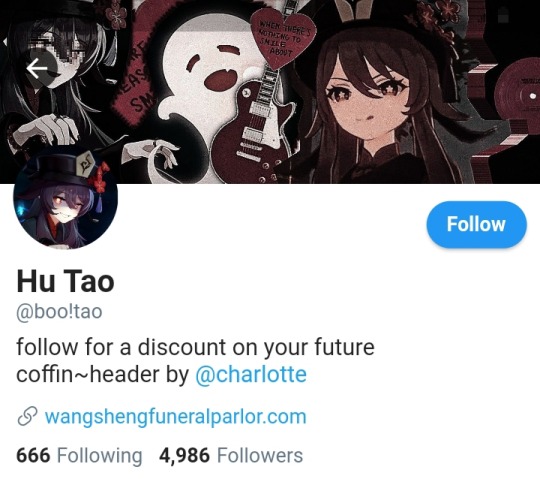
Task: View the 4,986 Followers list
Action: pos(231,455)
